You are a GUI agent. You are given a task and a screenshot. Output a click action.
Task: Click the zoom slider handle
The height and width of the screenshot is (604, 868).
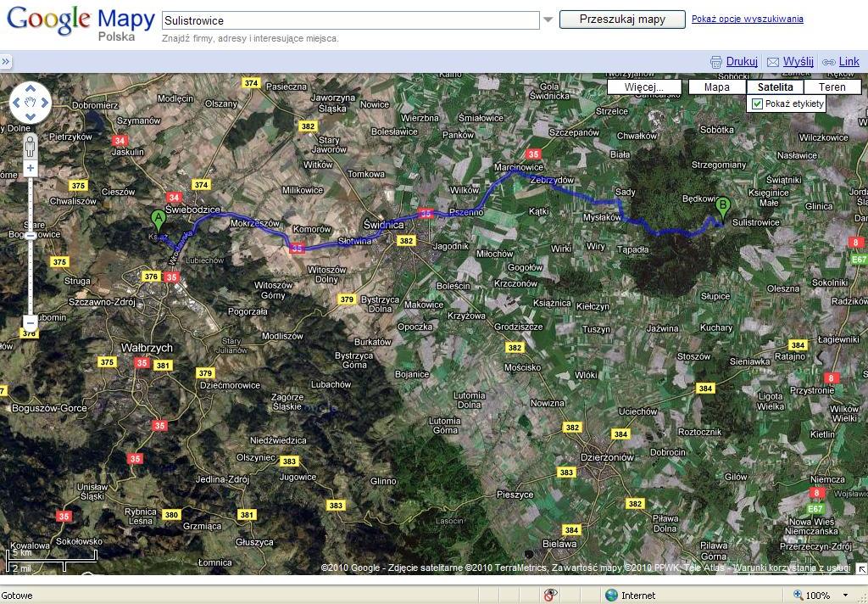(31, 235)
